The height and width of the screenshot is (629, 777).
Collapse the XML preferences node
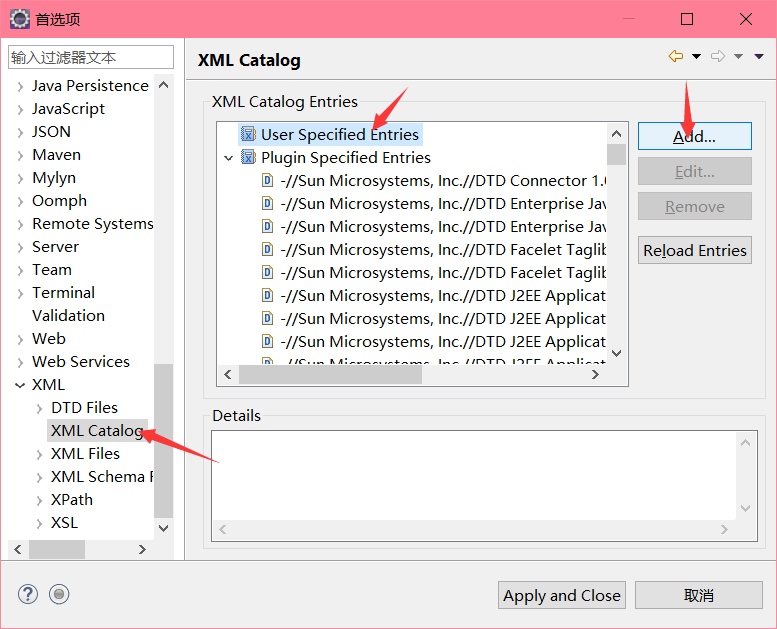pos(20,385)
